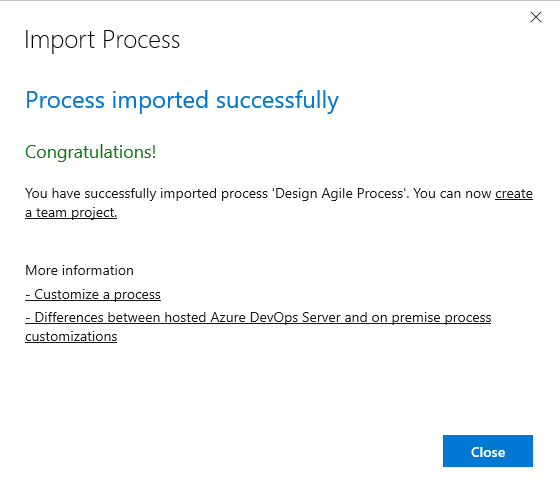Dismiss dialog with the X icon
Screen dimensions: 560x496
[536, 17]
